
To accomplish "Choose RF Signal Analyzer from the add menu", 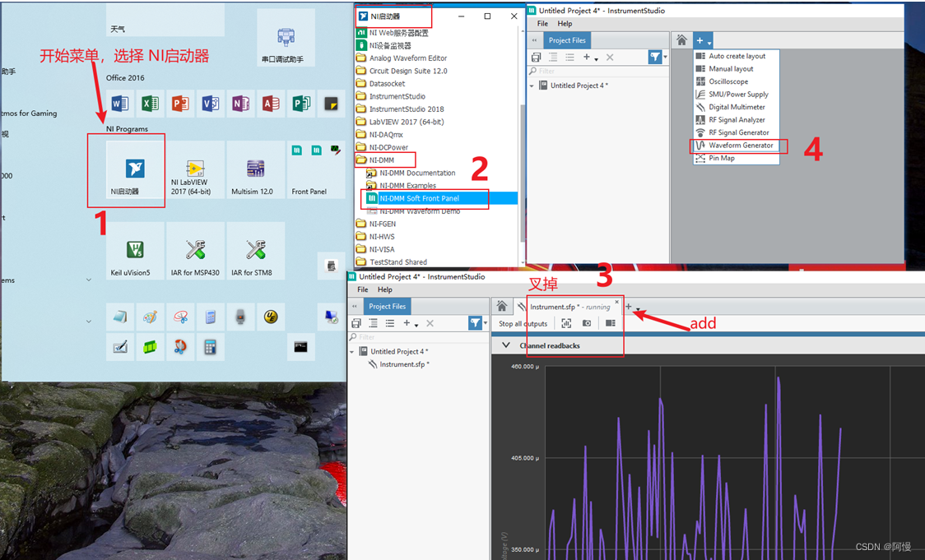I will tap(737, 120).
